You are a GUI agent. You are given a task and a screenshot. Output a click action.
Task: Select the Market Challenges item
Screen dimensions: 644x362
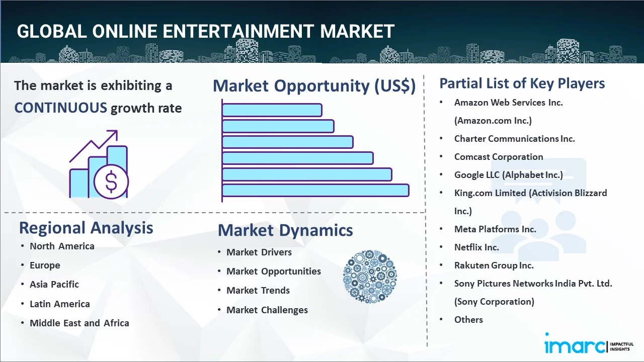point(267,310)
